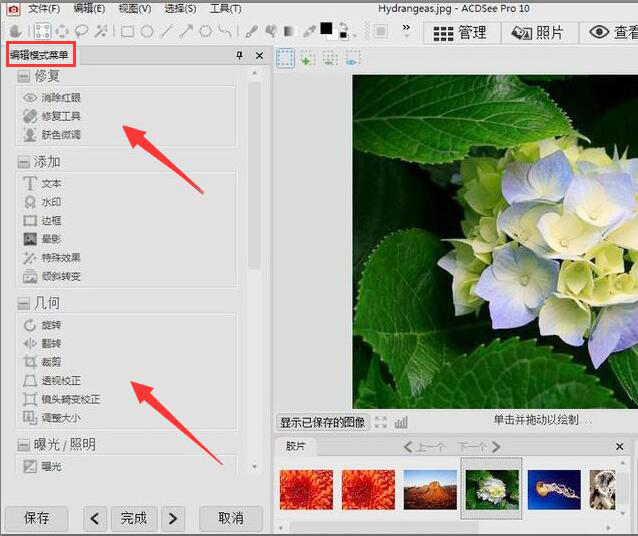The image size is (638, 536).
Task: Switch to 管理 mode tab
Action: coord(461,33)
